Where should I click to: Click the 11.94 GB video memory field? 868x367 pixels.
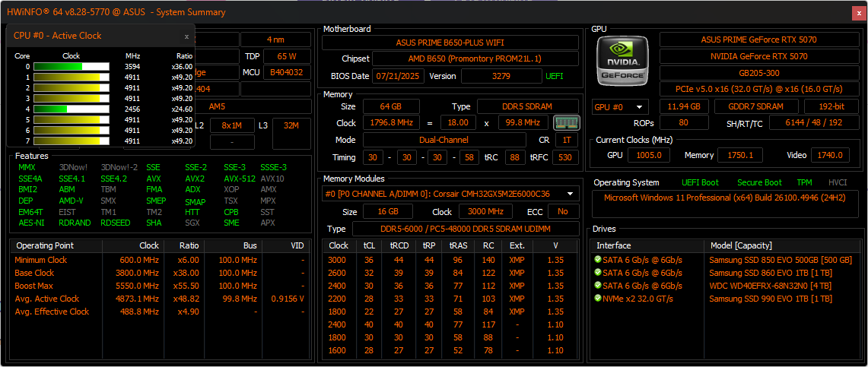pos(684,106)
